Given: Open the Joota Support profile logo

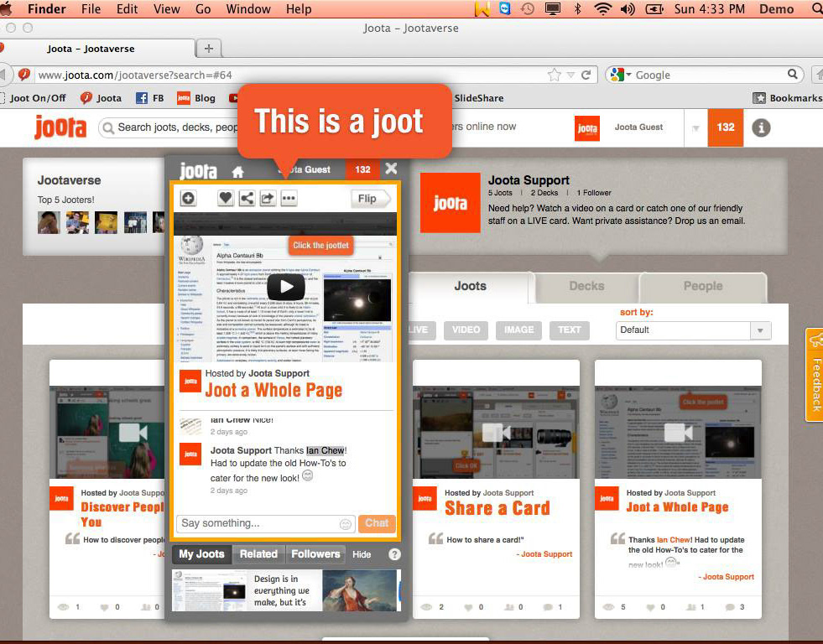Looking at the screenshot, I should (451, 203).
